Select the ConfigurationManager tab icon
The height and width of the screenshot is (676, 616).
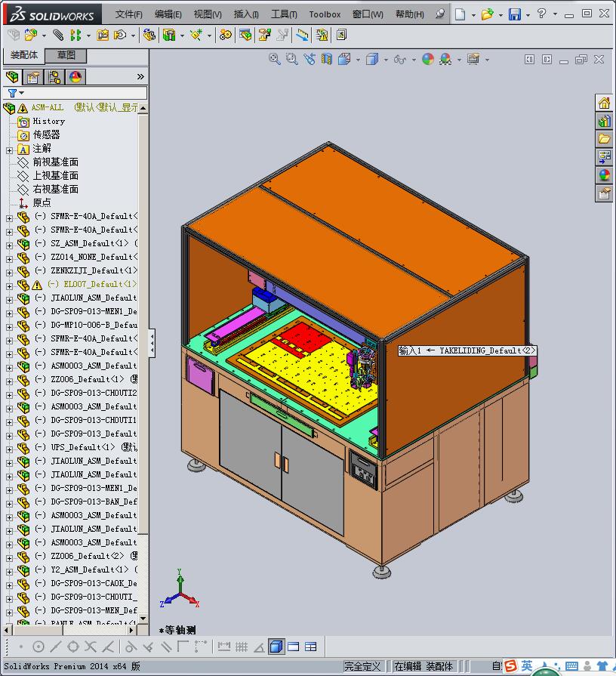tap(54, 77)
